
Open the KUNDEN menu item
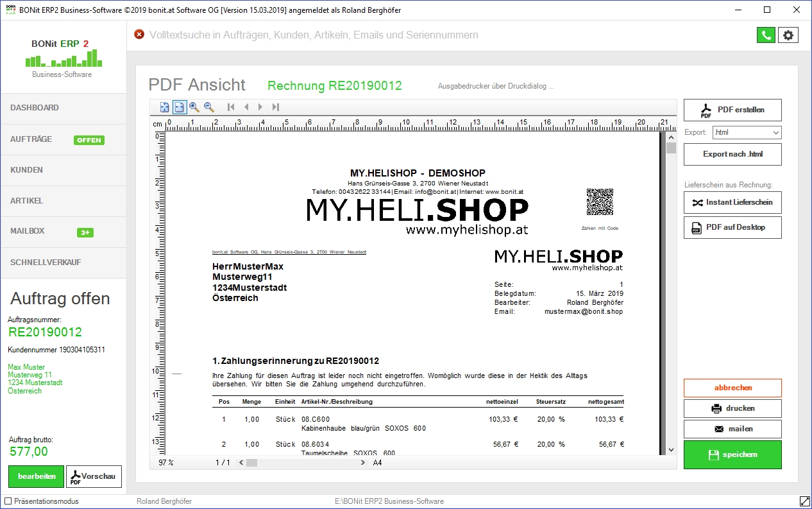(63, 170)
